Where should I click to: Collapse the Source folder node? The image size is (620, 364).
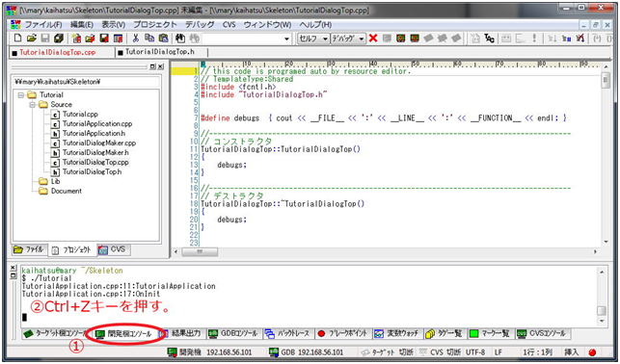tap(32, 105)
